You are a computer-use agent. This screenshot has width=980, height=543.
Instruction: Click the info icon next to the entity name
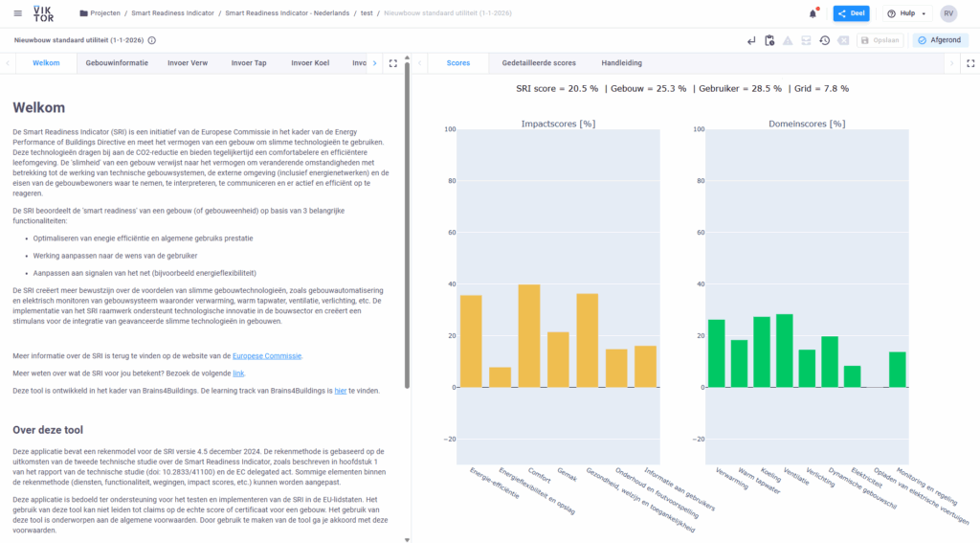click(x=152, y=40)
